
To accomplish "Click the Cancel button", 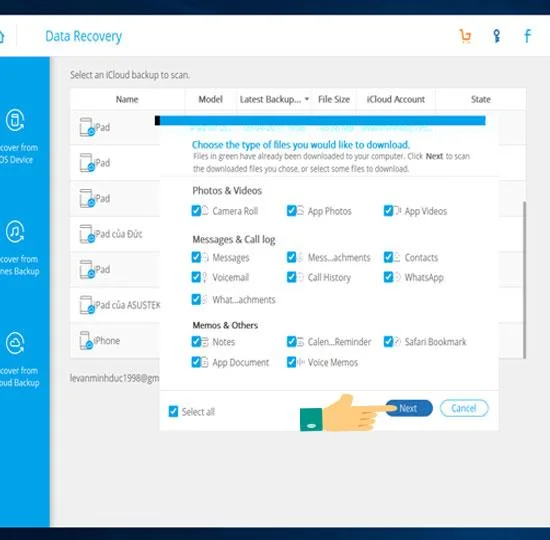I will click(x=464, y=408).
